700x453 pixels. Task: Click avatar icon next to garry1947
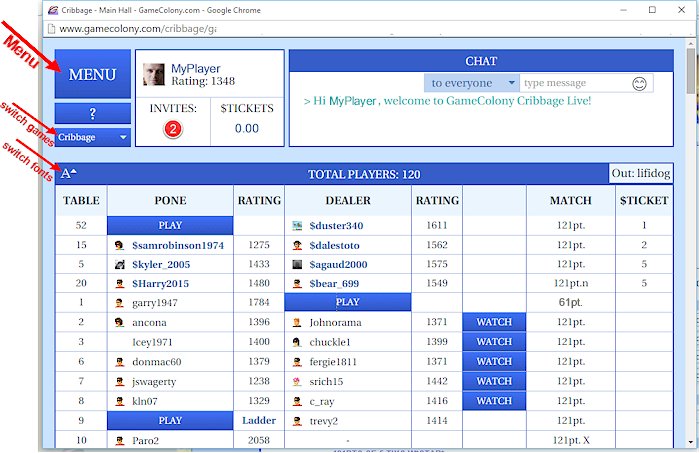[119, 303]
